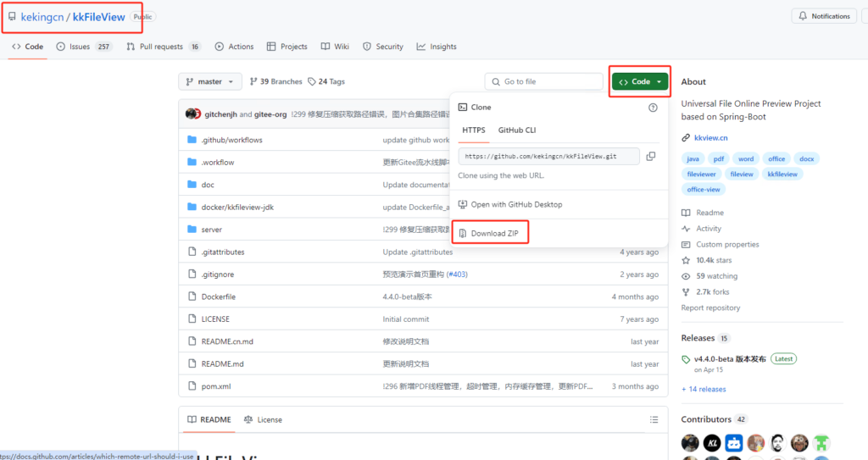The height and width of the screenshot is (460, 868).
Task: Click the Go to file search field
Action: coord(543,81)
